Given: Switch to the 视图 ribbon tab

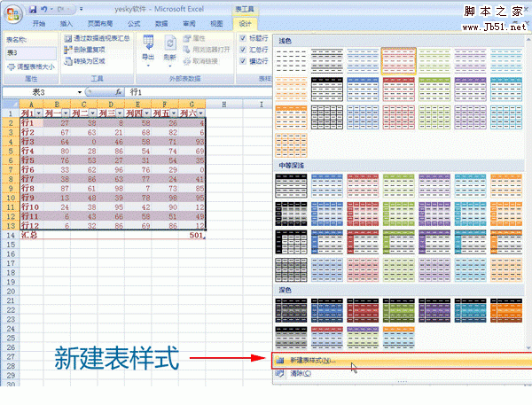Looking at the screenshot, I should point(216,23).
